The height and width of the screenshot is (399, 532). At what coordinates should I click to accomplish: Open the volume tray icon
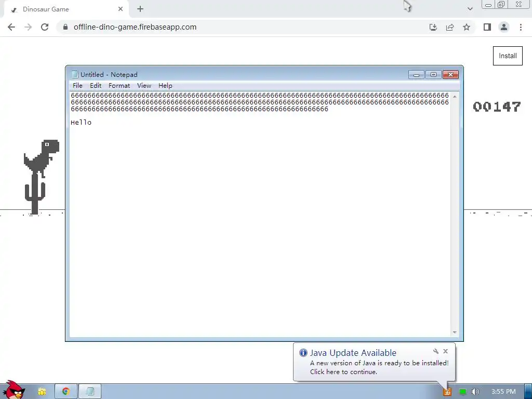(475, 392)
